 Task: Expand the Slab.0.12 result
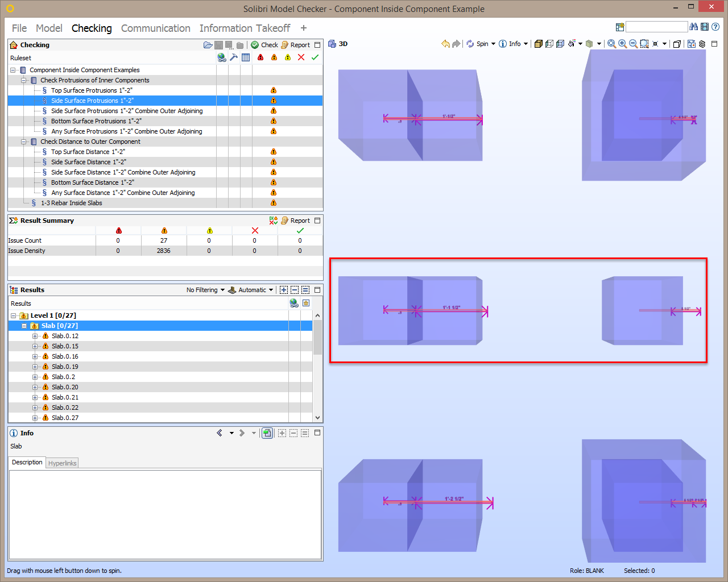pos(35,336)
